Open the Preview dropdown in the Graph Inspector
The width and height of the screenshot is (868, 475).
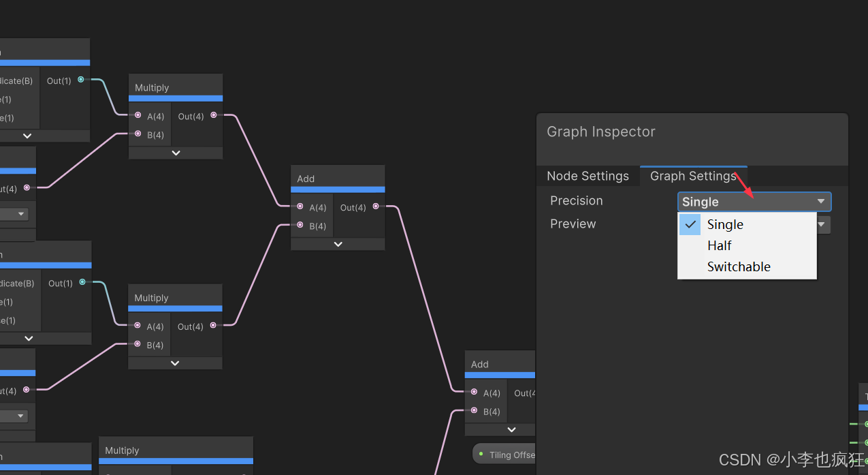[823, 225]
